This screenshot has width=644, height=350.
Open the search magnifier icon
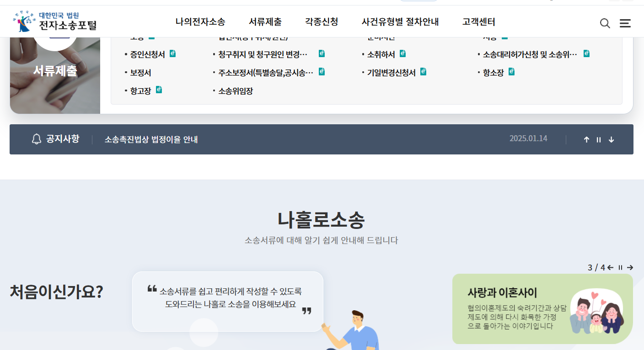point(605,23)
